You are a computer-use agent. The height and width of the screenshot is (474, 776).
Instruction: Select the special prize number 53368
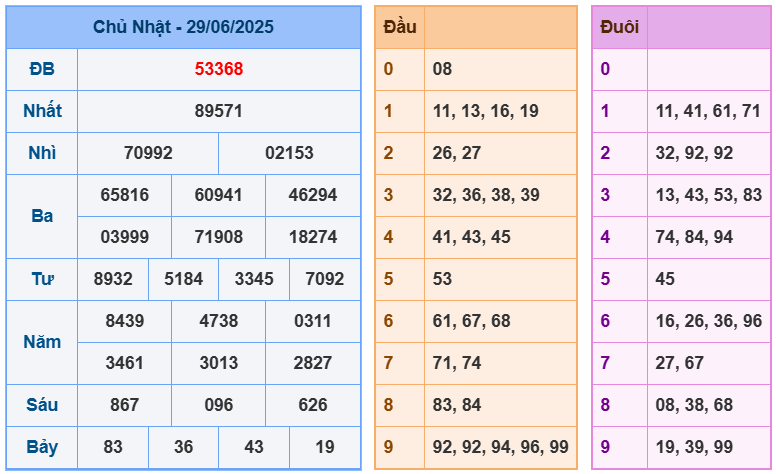point(218,69)
